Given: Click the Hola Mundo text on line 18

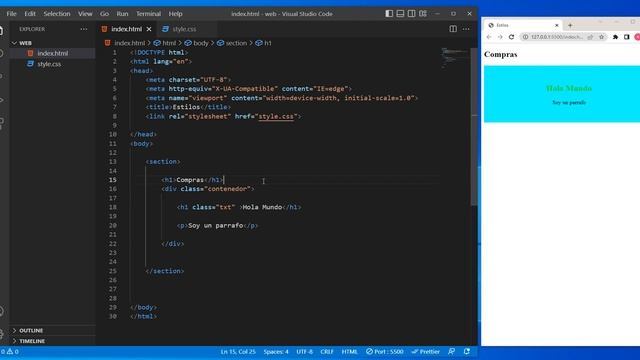Looking at the screenshot, I should [262, 207].
